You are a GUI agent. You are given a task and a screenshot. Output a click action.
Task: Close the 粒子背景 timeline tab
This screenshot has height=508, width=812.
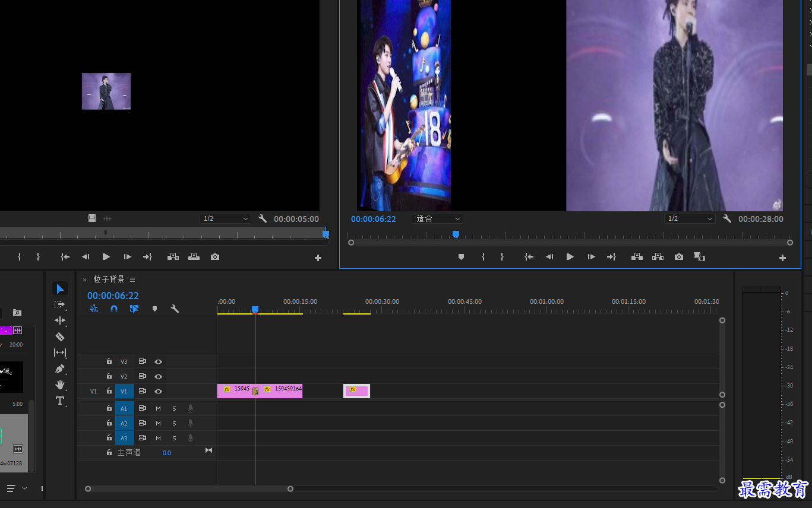[x=84, y=280]
